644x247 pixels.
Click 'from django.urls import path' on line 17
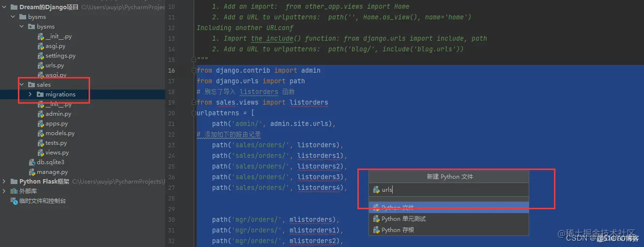(251, 81)
